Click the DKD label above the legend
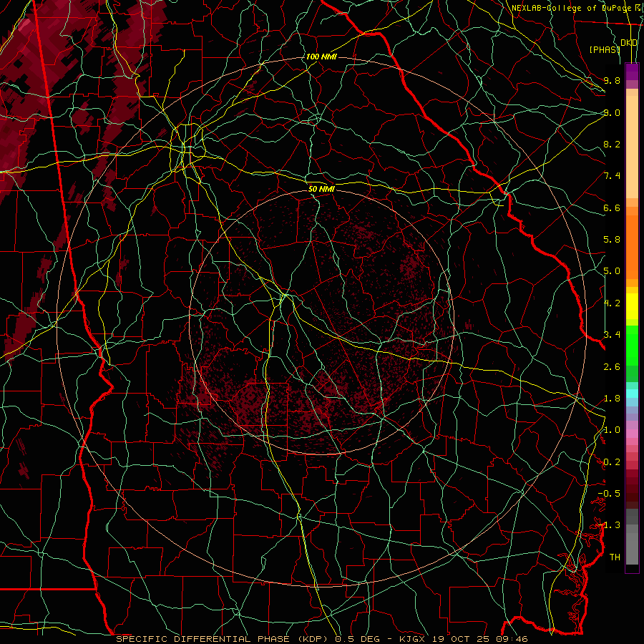Image resolution: width=644 pixels, height=644 pixels. (x=629, y=43)
